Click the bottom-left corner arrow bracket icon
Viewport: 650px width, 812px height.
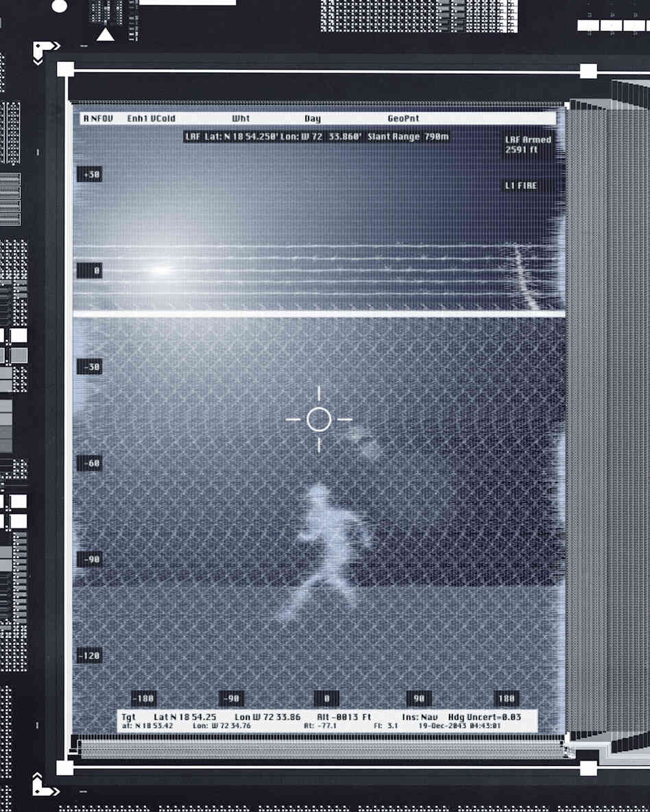[46, 785]
